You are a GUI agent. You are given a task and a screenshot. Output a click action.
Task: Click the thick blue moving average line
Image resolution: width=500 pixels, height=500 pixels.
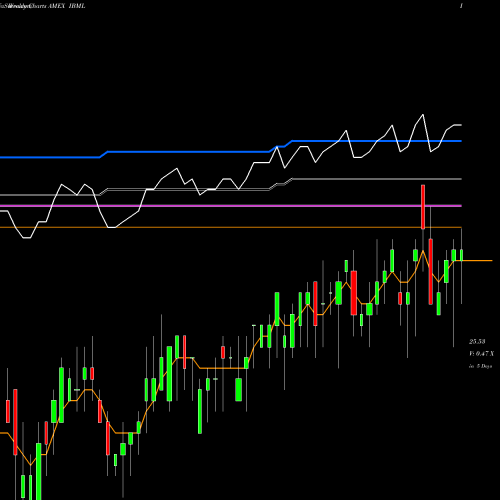pyautogui.click(x=231, y=150)
